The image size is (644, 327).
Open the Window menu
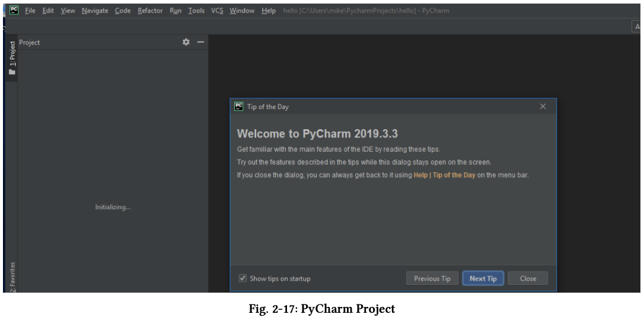(242, 11)
